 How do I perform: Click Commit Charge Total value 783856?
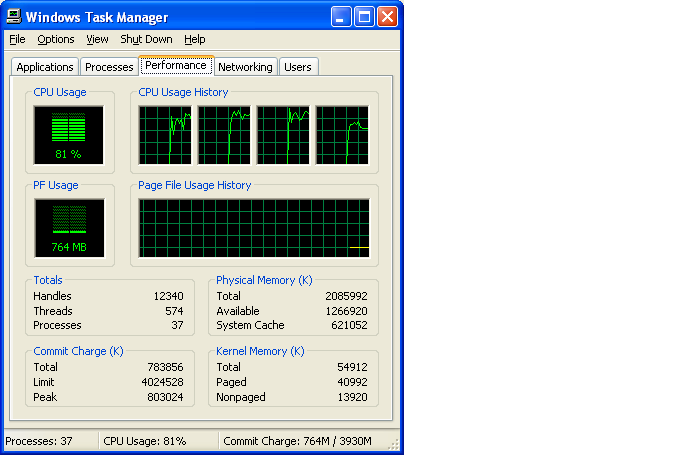(x=165, y=367)
